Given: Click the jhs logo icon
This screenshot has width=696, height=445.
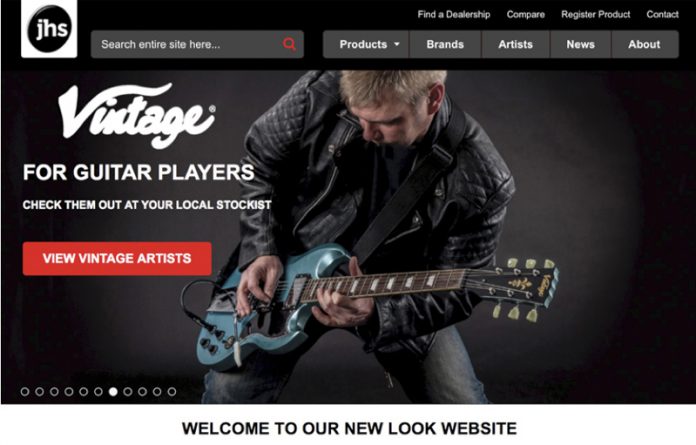Looking at the screenshot, I should click(x=49, y=29).
